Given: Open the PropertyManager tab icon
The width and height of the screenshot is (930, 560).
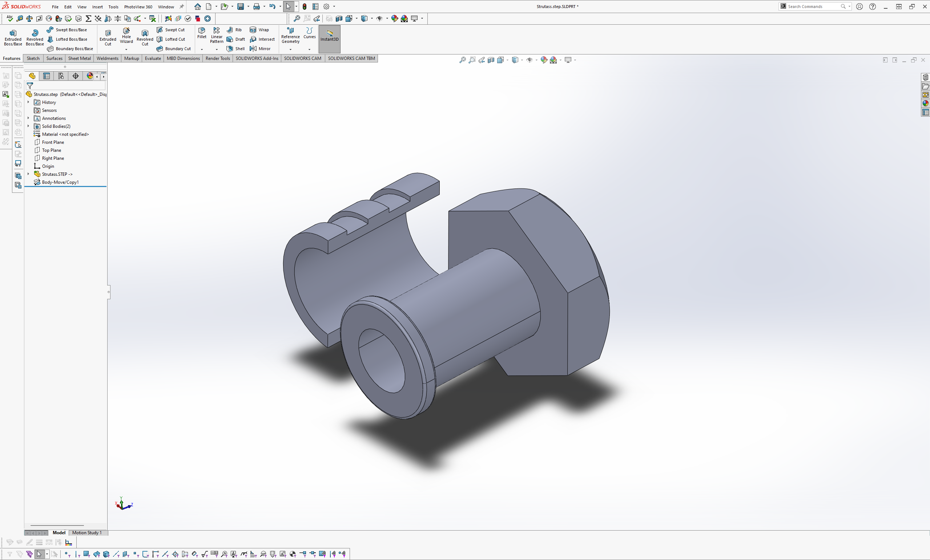Looking at the screenshot, I should [47, 76].
